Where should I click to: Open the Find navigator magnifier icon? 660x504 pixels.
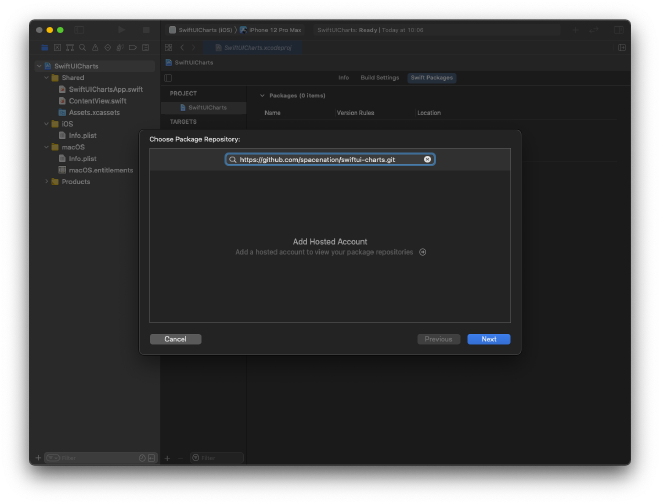(x=82, y=47)
